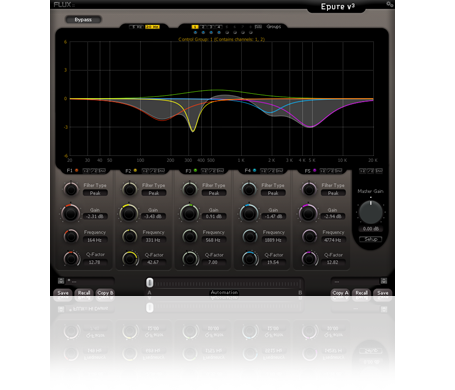The image size is (455, 390).
Task: Toggle F5 band purple enable dot
Action: click(315, 171)
